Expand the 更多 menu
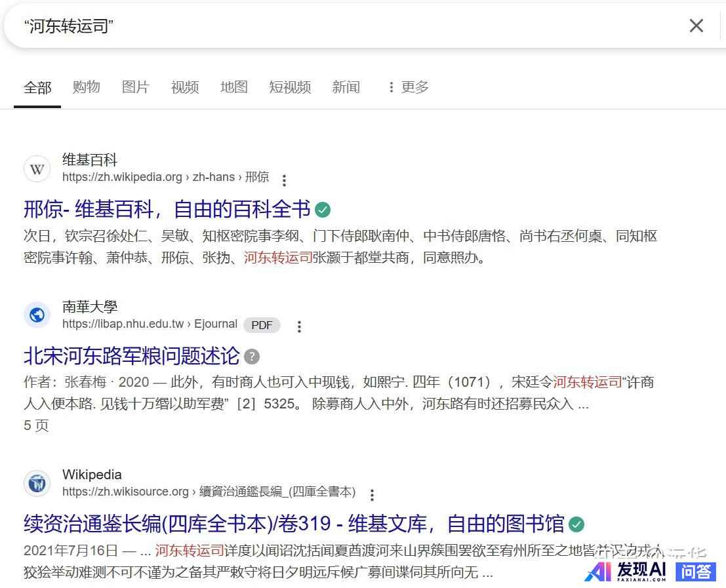Image resolution: width=726 pixels, height=588 pixels. (x=409, y=87)
